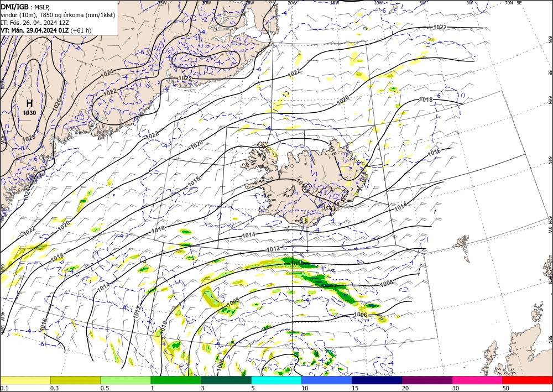Click the light green 0.5 mm legend swatch

126,380
